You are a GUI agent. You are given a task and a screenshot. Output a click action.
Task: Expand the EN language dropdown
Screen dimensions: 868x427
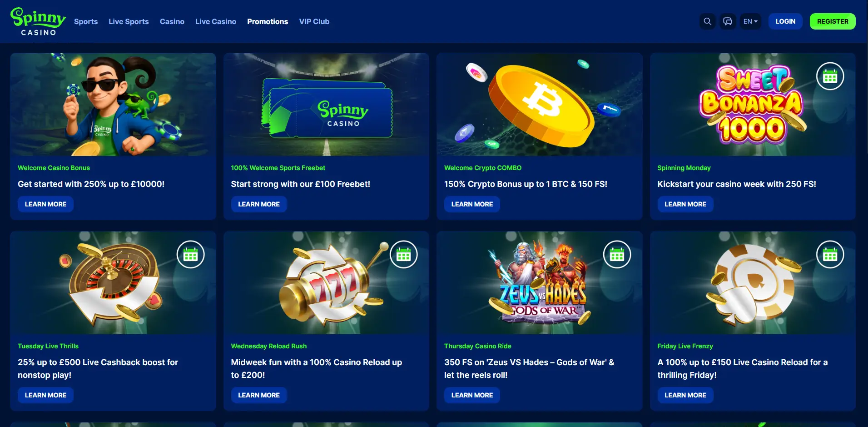[750, 21]
